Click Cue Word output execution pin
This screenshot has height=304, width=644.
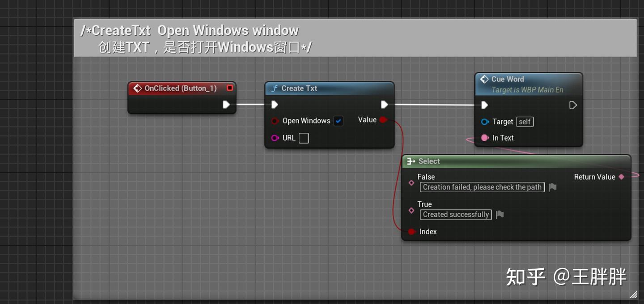pos(573,105)
